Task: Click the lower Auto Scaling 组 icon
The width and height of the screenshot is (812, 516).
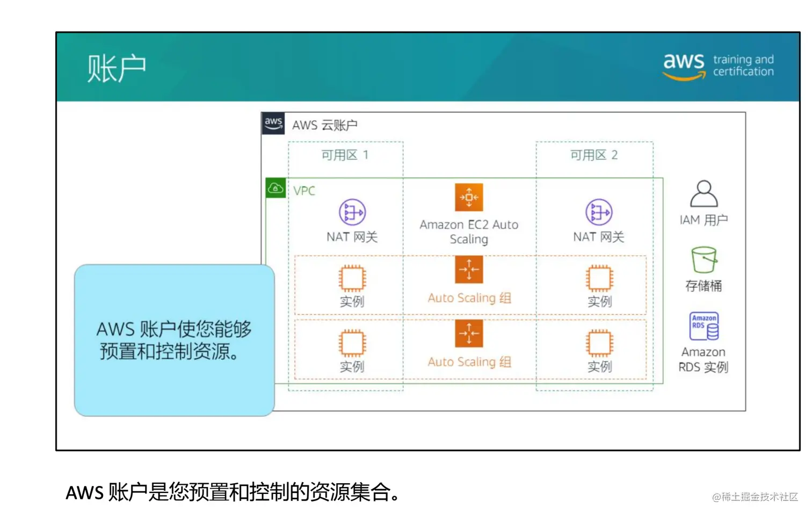Action: point(469,333)
